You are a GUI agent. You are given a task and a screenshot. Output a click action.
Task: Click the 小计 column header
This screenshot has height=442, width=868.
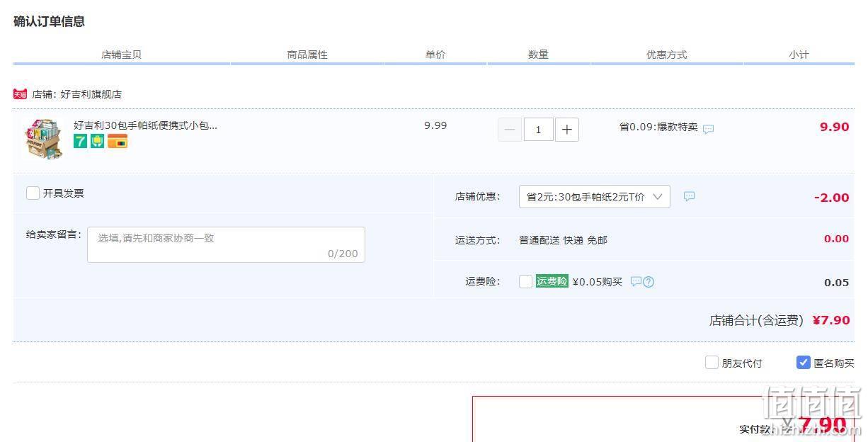tap(799, 55)
